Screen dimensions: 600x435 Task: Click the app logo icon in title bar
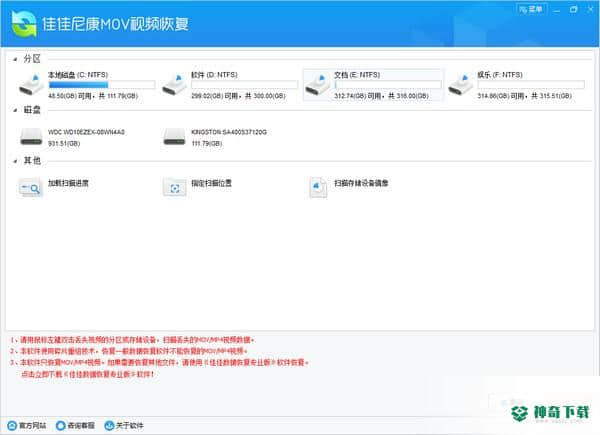24,24
